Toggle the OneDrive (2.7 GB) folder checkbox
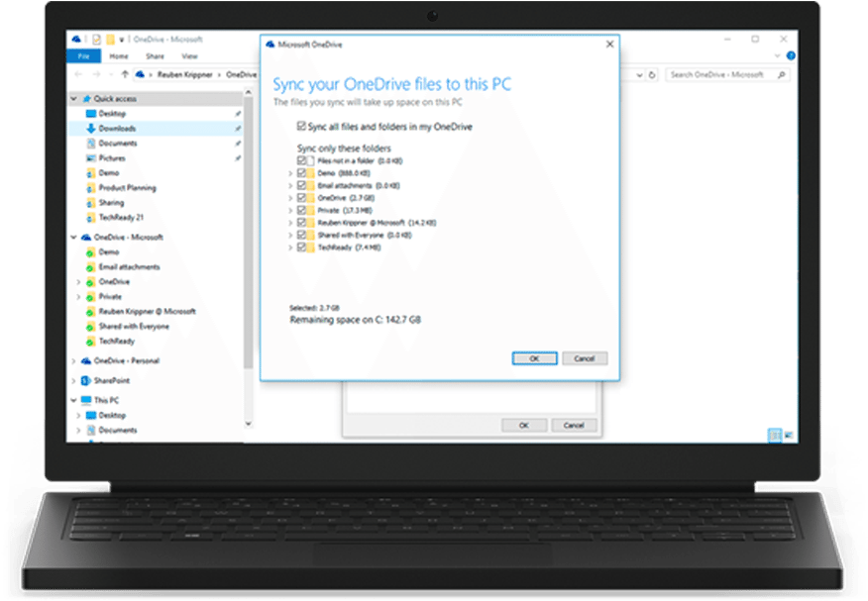The height and width of the screenshot is (601, 868). [301, 197]
